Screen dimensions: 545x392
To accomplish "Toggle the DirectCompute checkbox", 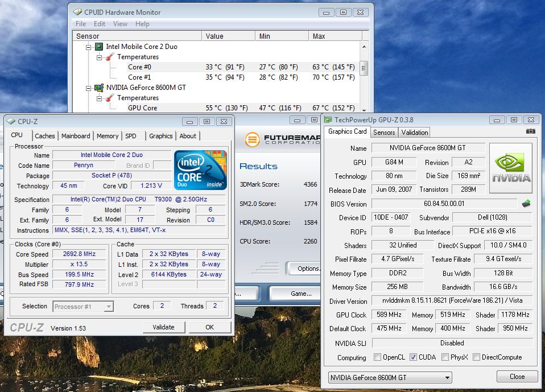I will 476,357.
